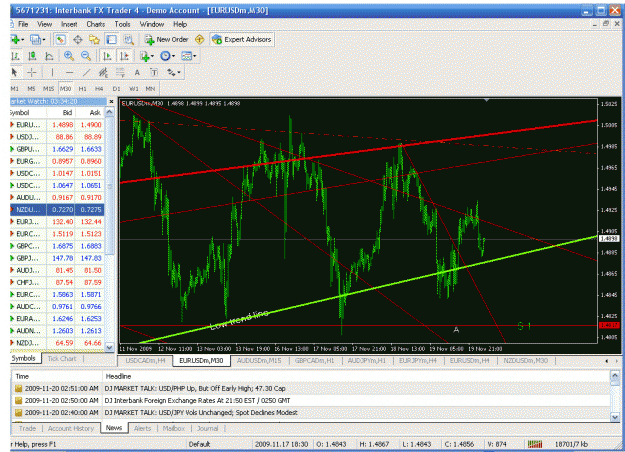625x452 pixels.
Task: Switch timeframe to M5
Action: click(31, 89)
